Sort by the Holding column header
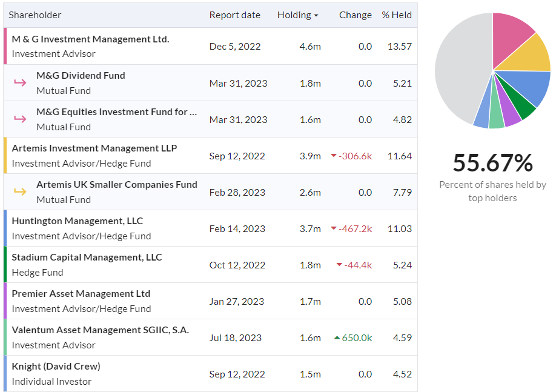Image resolution: width=559 pixels, height=392 pixels. click(x=297, y=15)
